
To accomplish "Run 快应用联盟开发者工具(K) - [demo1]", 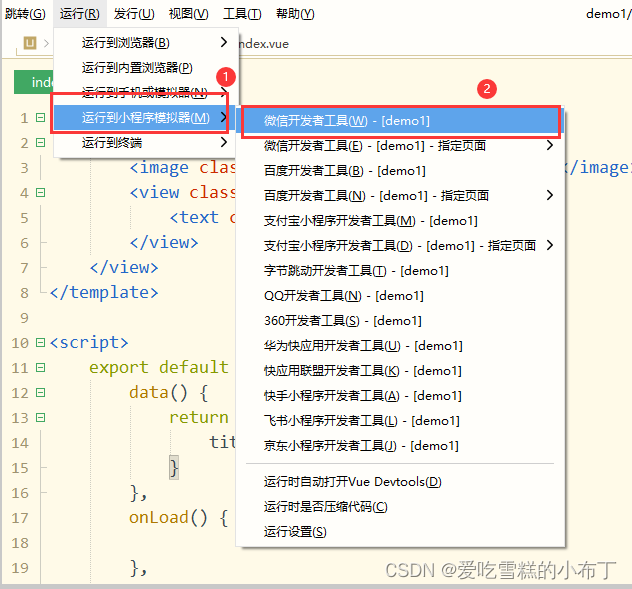I will (401, 370).
